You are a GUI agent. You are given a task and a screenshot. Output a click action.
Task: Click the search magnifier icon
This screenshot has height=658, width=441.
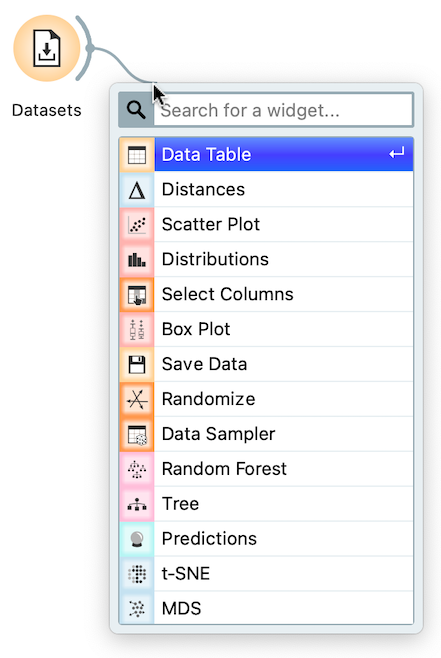[x=136, y=110]
